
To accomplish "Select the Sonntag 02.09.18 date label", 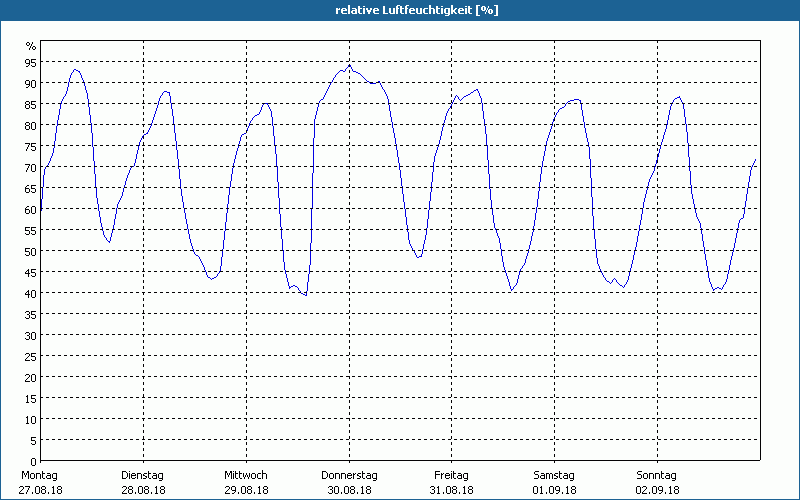I will coord(657,482).
